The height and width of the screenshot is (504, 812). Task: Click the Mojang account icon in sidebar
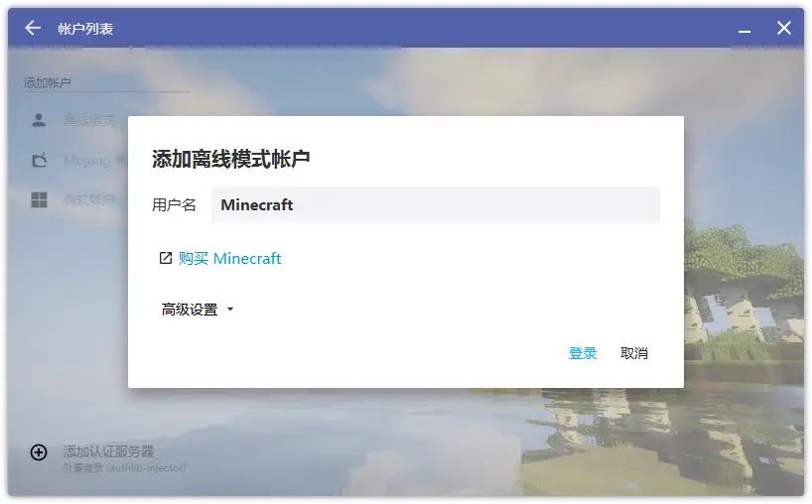click(39, 160)
